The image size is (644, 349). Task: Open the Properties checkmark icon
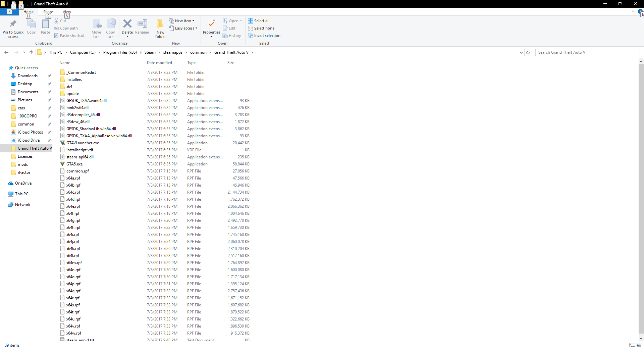click(211, 24)
